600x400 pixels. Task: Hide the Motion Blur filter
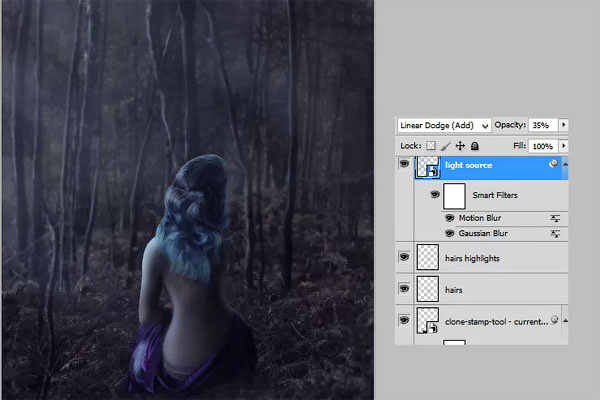point(450,218)
